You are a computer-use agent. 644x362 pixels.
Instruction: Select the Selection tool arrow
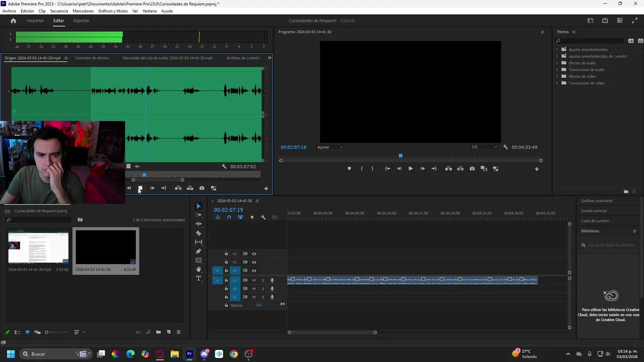[x=198, y=206]
